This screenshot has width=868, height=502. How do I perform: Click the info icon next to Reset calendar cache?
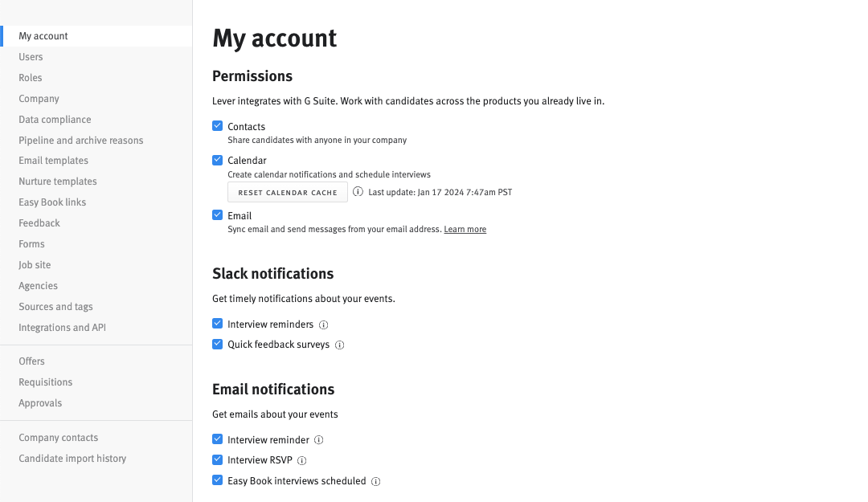[x=358, y=192]
